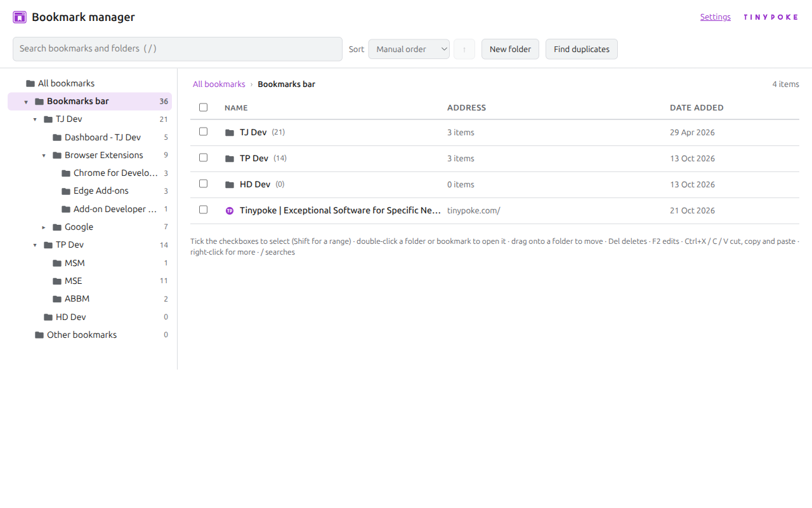Screen dimensions: 812x508
Task: Click the All bookmarks folder icon in sidebar
Action: pos(30,83)
